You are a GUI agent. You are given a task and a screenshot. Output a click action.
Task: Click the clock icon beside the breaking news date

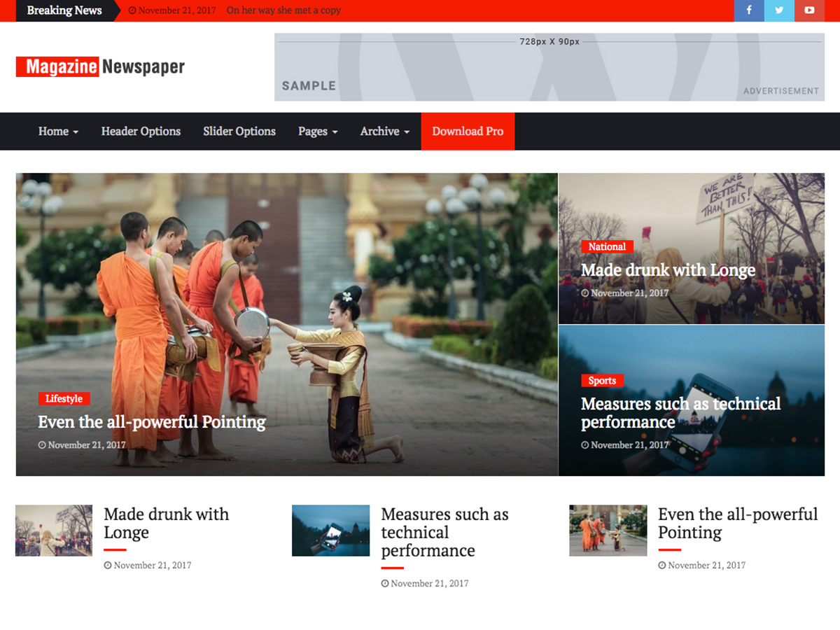(x=132, y=10)
